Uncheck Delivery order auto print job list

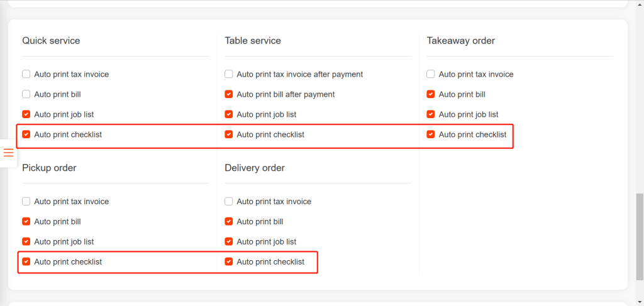pos(229,242)
